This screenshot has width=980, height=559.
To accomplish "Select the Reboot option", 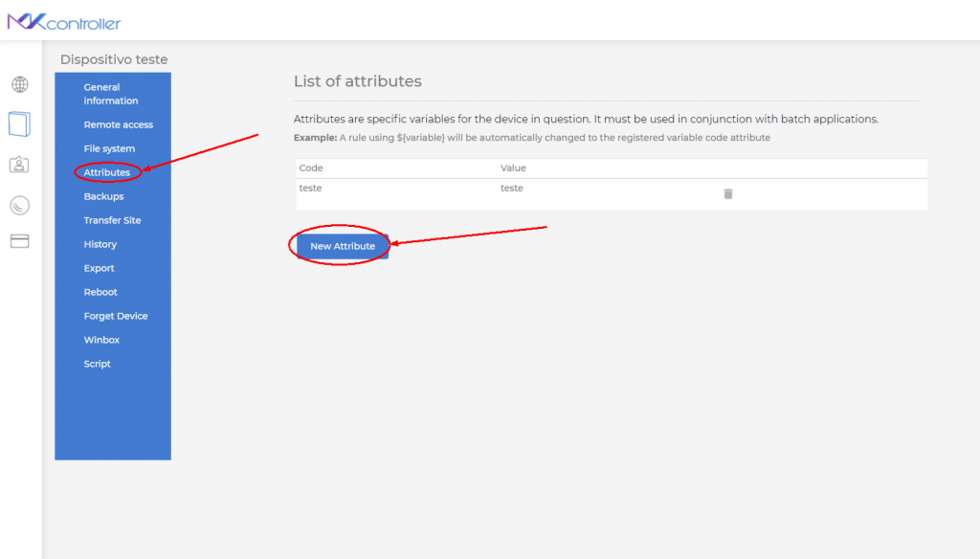I will pyautogui.click(x=99, y=292).
